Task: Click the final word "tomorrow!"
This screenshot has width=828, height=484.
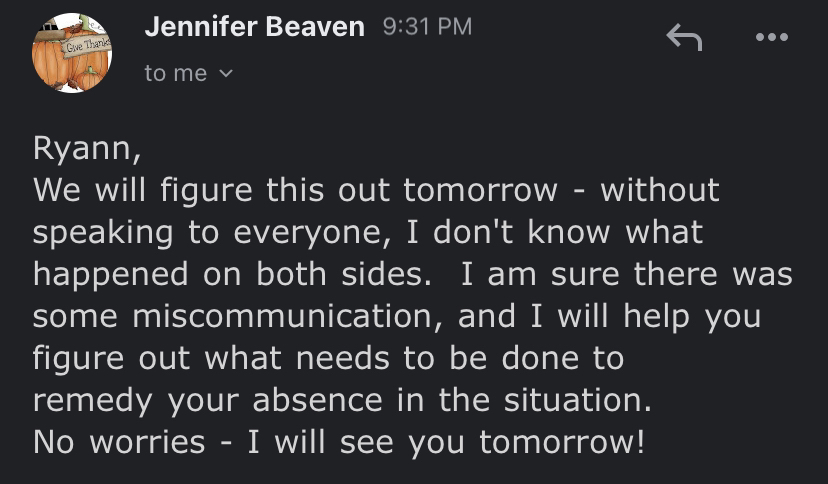Action: tap(562, 442)
